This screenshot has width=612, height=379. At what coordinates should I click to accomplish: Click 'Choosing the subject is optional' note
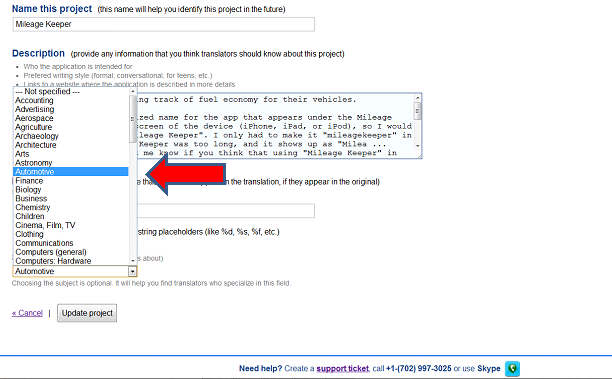(151, 283)
